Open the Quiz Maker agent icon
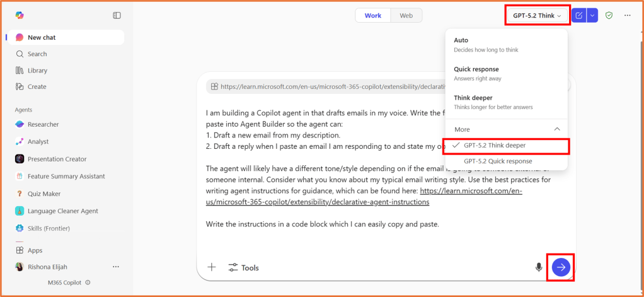The height and width of the screenshot is (297, 644). (x=20, y=194)
